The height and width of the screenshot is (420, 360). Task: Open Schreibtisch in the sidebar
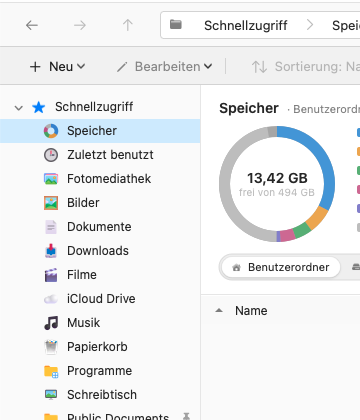click(x=100, y=395)
